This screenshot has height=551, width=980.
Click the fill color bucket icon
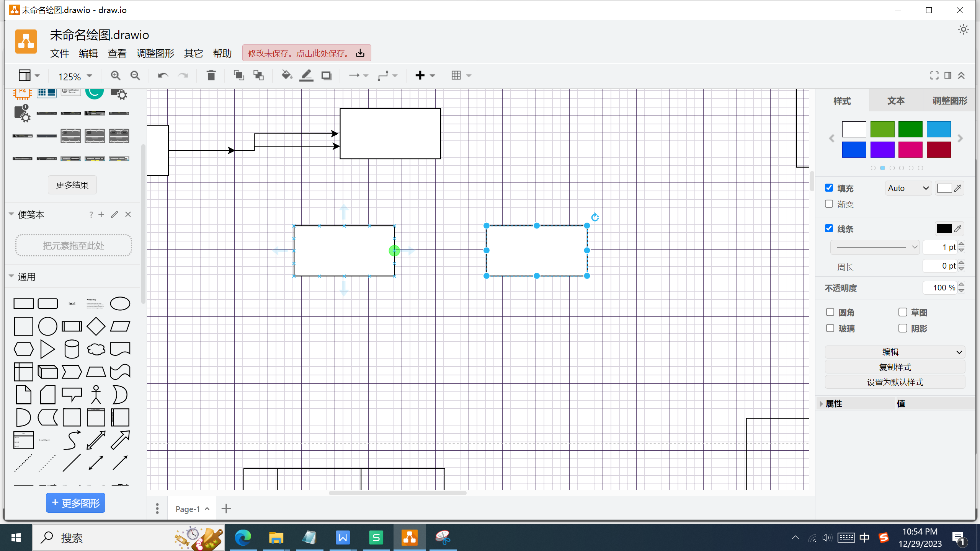tap(286, 75)
